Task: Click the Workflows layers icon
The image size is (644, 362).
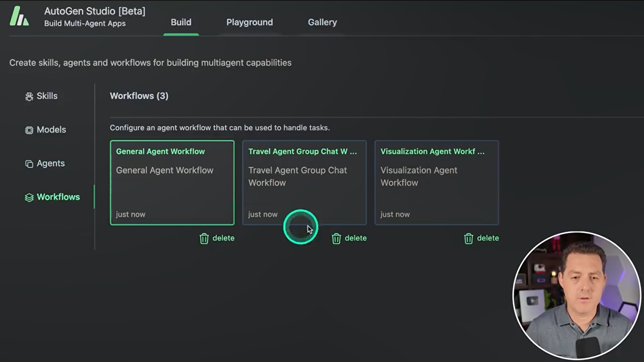Action: click(x=29, y=198)
